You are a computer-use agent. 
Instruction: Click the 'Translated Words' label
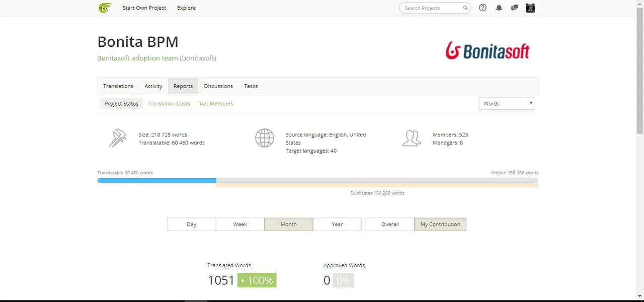pyautogui.click(x=229, y=265)
